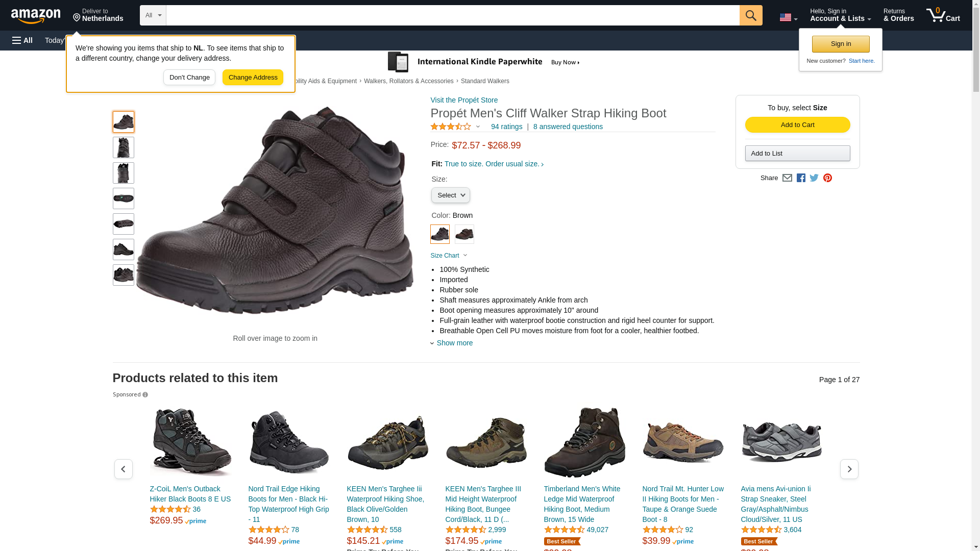
Task: Open the search category All dropdown
Action: click(x=153, y=15)
